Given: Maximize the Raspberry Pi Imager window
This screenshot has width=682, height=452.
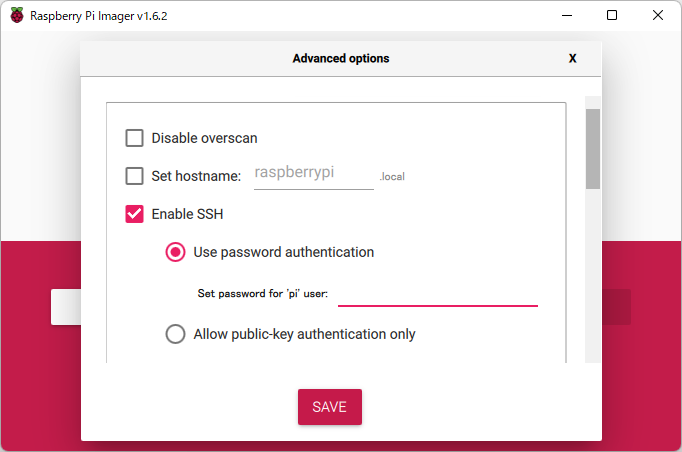Looking at the screenshot, I should tap(612, 15).
